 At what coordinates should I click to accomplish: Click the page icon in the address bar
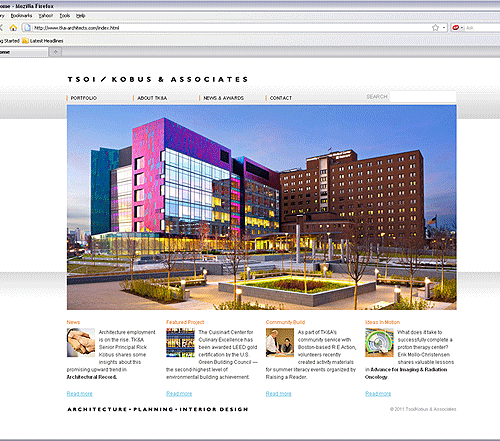coord(28,28)
